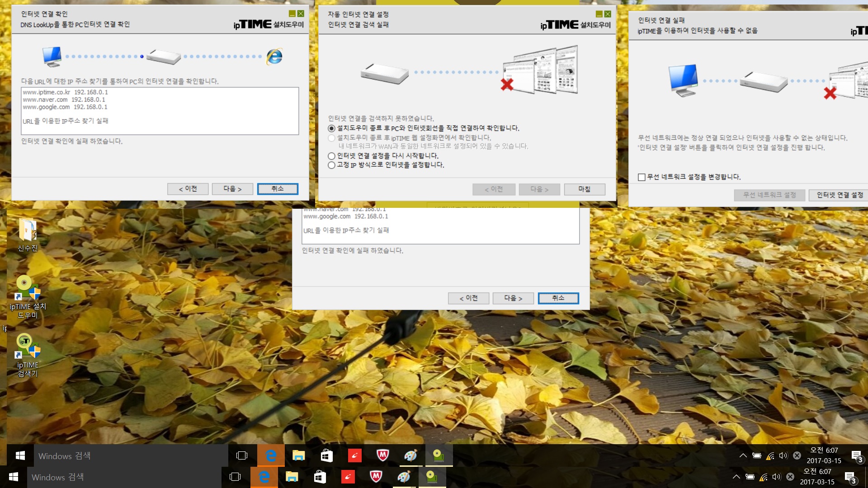Click the Internet Explorer icon in 인터넷 연결 확인 window
Screen dimensions: 868x488
pyautogui.click(x=274, y=56)
